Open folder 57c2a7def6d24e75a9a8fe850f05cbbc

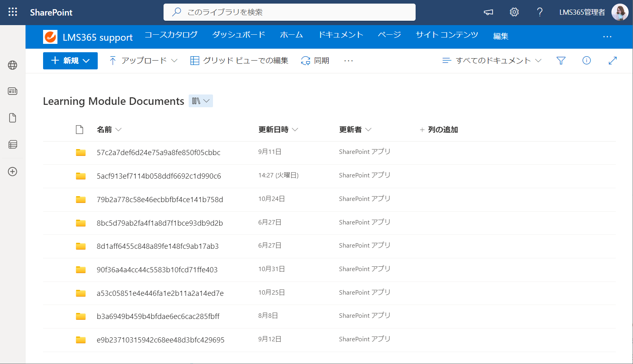tap(158, 152)
